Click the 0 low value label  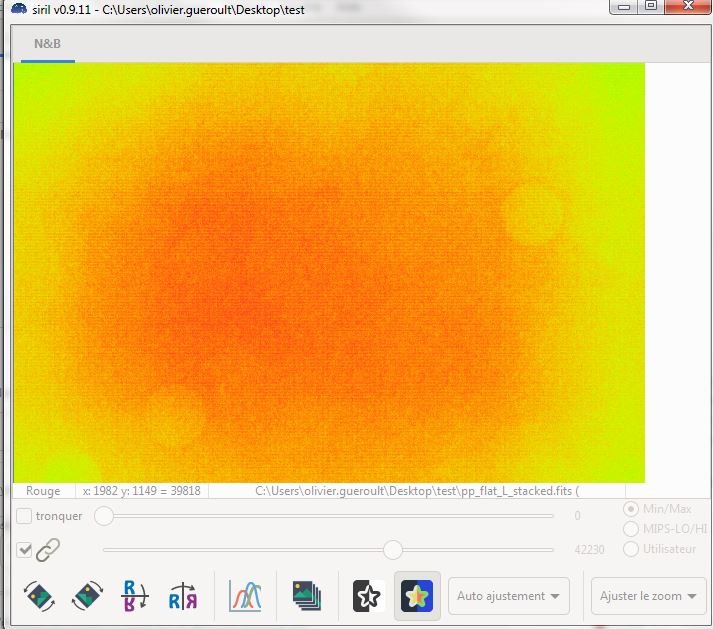(x=577, y=516)
